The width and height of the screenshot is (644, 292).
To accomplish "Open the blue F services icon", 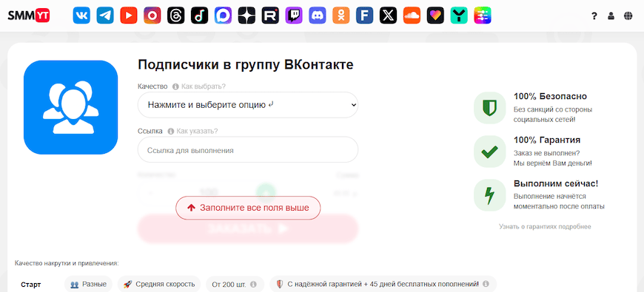I will click(x=365, y=16).
